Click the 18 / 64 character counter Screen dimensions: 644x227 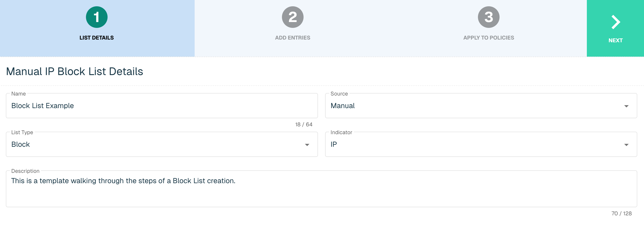click(304, 124)
